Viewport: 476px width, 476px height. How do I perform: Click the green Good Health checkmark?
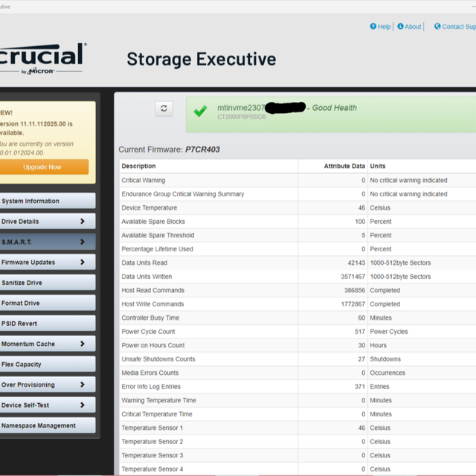(200, 111)
